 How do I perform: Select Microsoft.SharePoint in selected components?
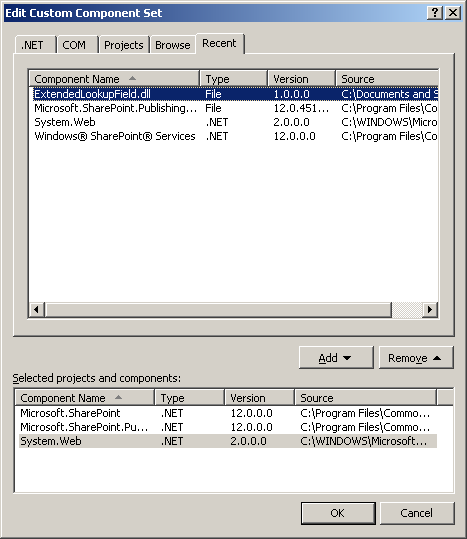coord(228,413)
